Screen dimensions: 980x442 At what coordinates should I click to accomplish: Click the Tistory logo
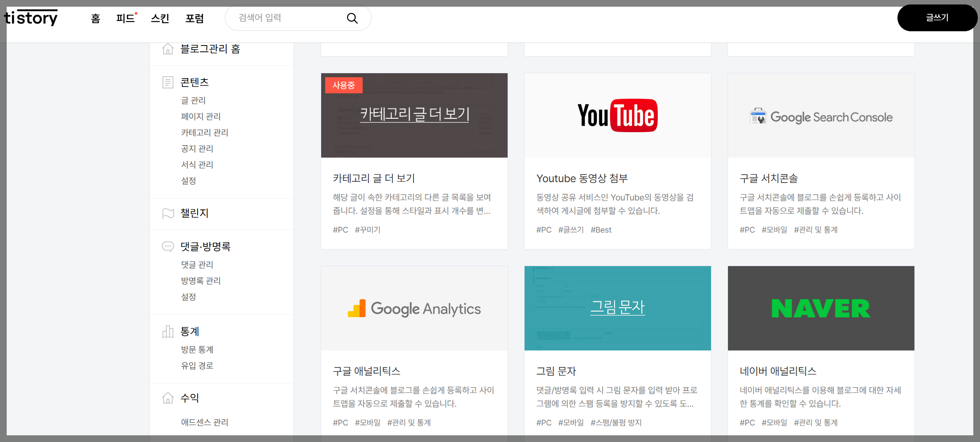pyautogui.click(x=31, y=18)
